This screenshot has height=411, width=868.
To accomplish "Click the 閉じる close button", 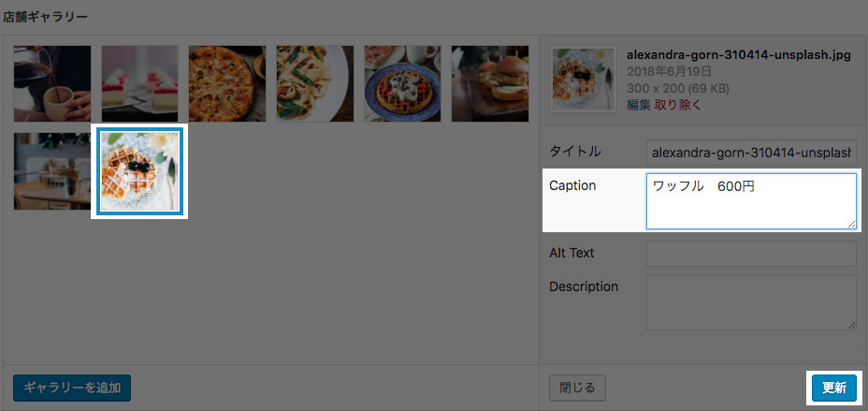I will coord(577,388).
